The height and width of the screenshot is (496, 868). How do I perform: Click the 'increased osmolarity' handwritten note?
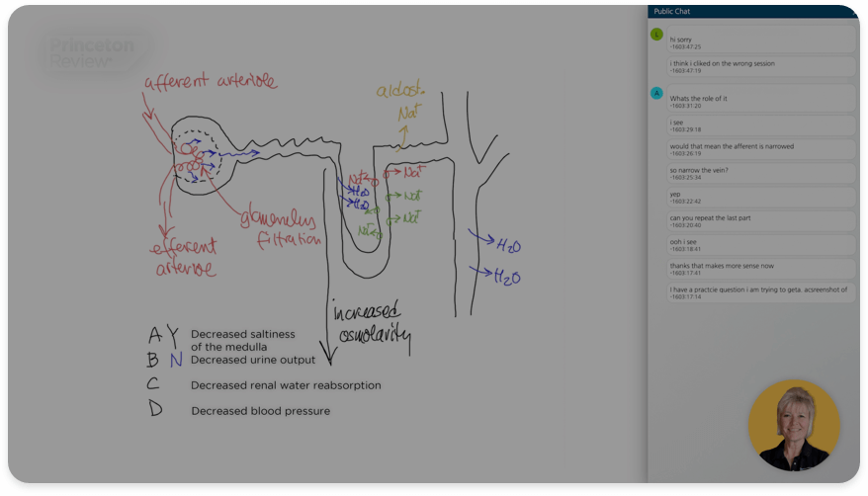click(x=373, y=322)
